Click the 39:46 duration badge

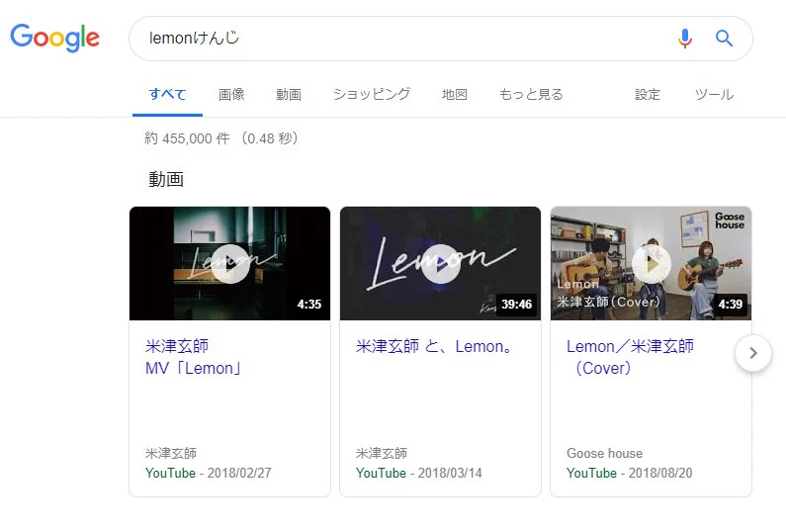tap(516, 305)
